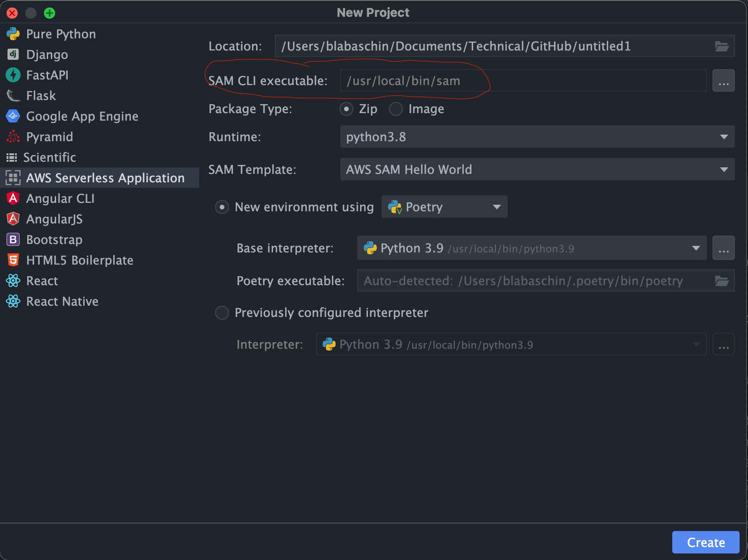Open the SAM Template dropdown
The image size is (748, 560).
(537, 169)
